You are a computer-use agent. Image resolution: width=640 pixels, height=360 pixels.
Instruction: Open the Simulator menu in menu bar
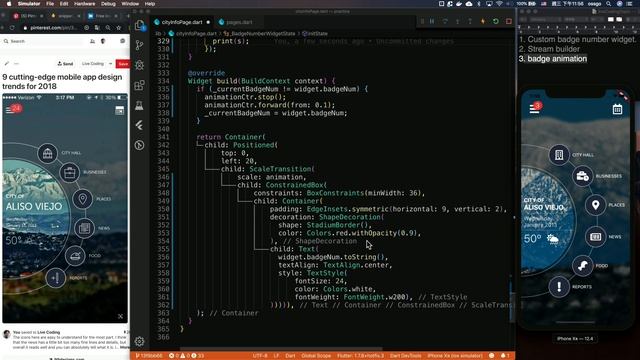29,4
